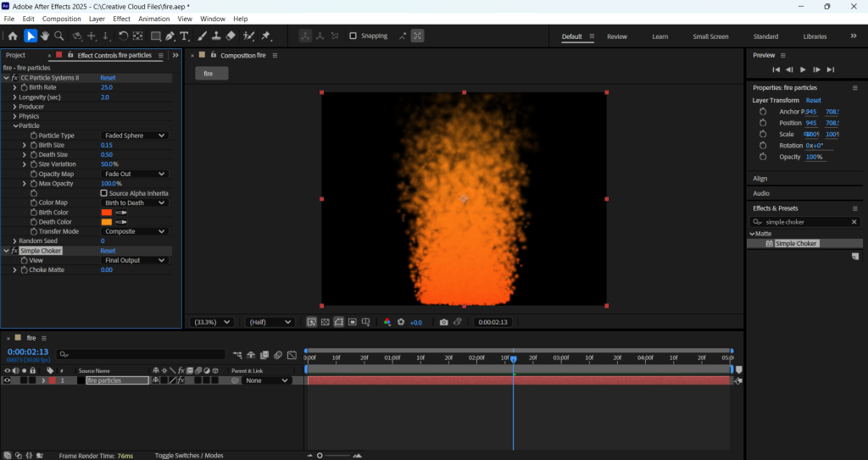Screen dimensions: 868x460
Task: Click the Toggle Switches / Modes button
Action: click(x=189, y=455)
